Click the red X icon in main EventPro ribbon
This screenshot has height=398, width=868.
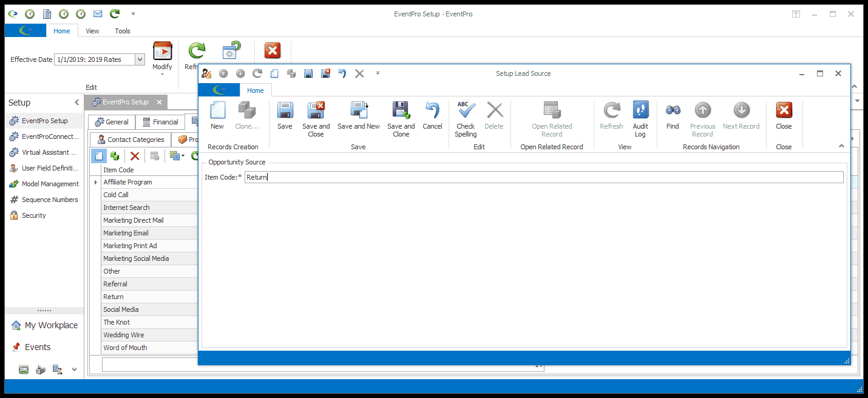coord(273,51)
